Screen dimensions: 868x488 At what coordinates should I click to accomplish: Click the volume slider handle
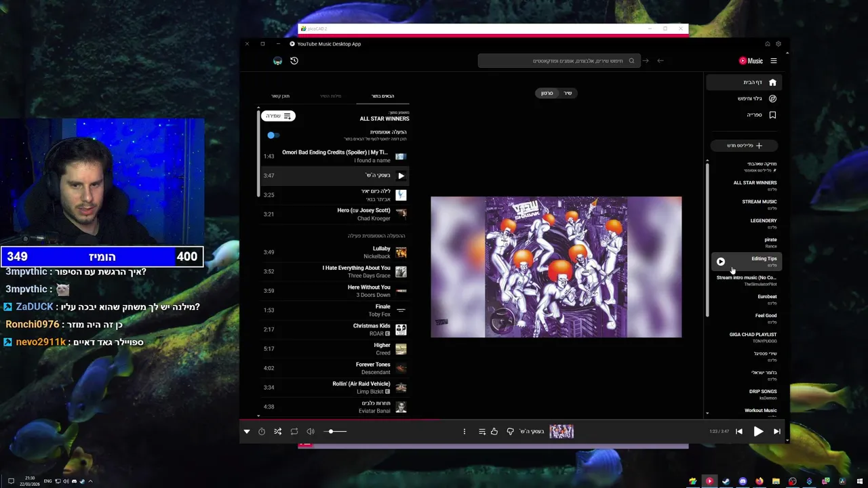coord(331,432)
